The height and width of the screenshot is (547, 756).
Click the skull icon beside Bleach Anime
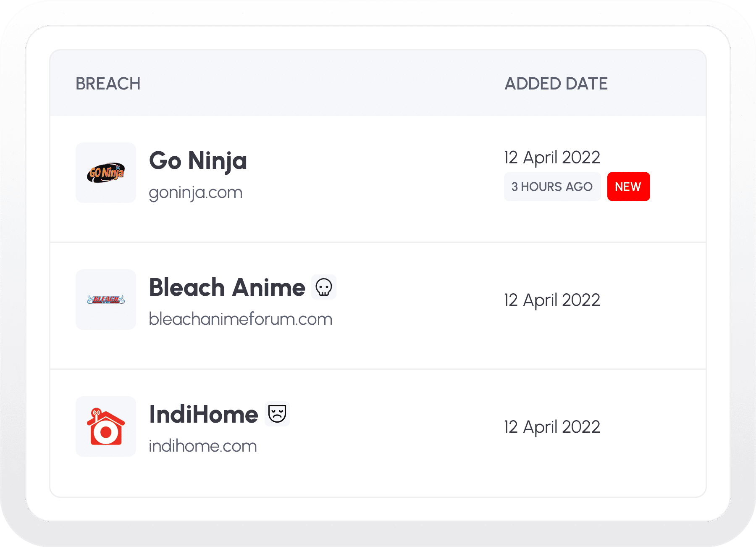coord(324,287)
